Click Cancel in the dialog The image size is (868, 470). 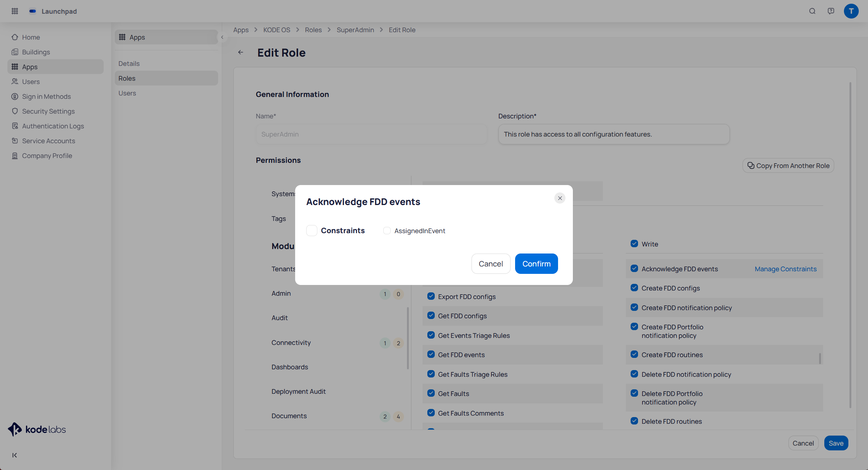point(491,263)
